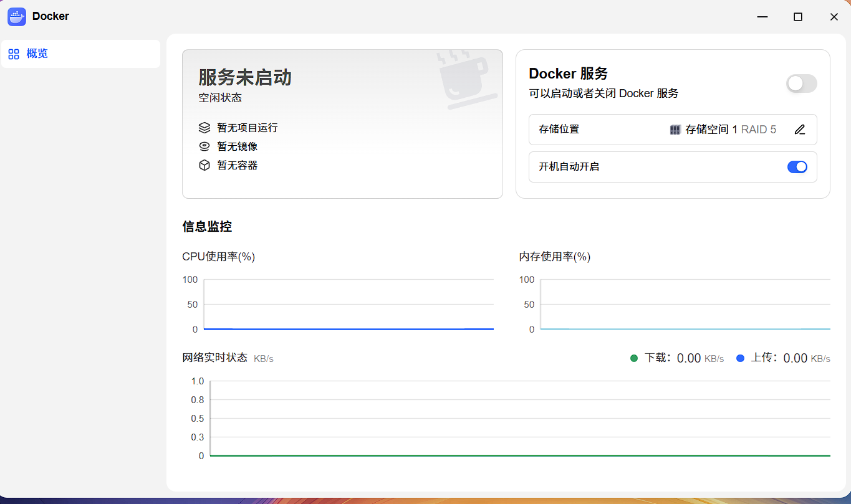Open the 概览 overview sidebar item
The height and width of the screenshot is (504, 851).
(x=80, y=54)
